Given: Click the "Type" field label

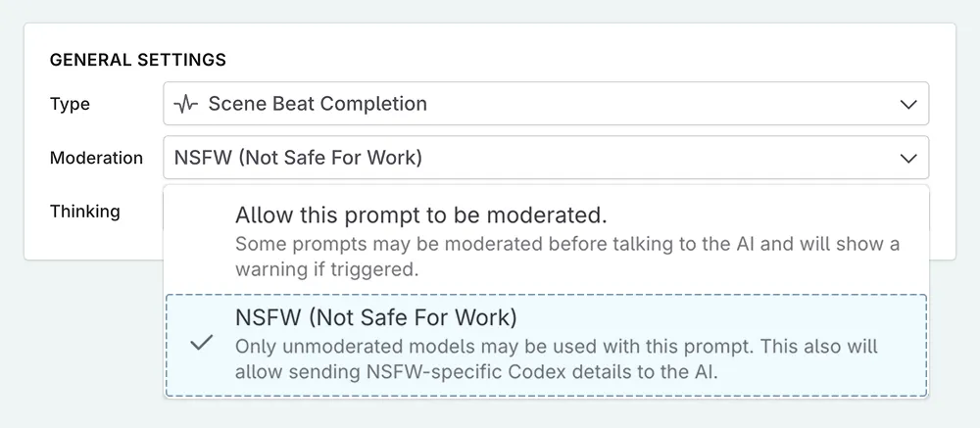Looking at the screenshot, I should pyautogui.click(x=70, y=104).
